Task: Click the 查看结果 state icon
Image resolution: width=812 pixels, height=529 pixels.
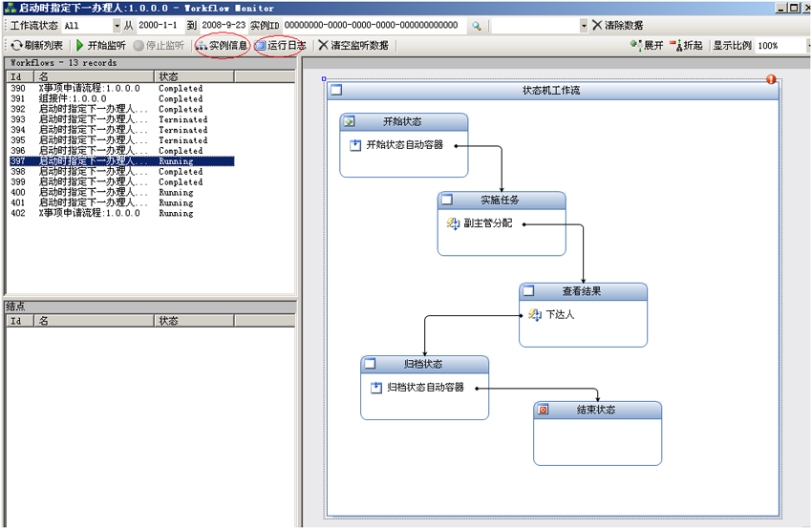Action: coord(528,291)
